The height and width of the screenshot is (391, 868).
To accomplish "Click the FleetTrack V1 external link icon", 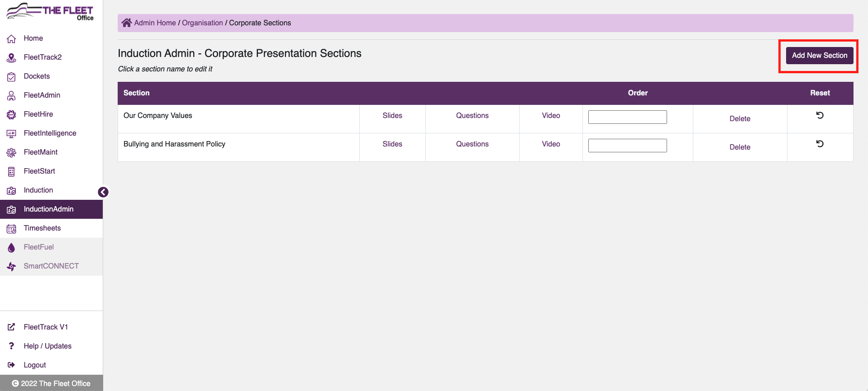I will click(11, 327).
